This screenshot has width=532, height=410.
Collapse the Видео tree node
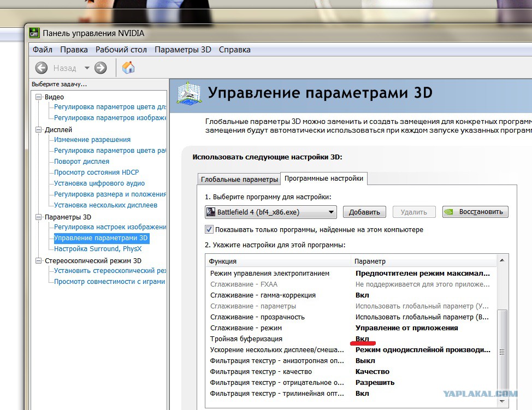point(39,97)
